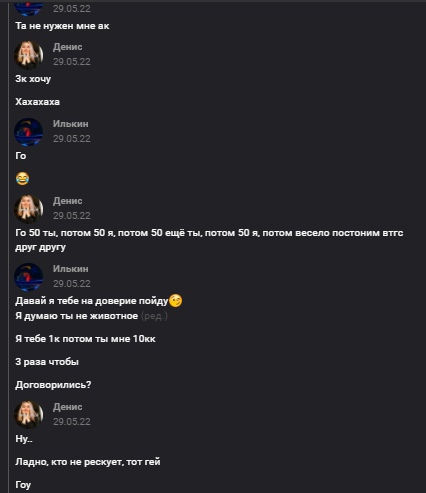Screen dimensions: 426x493
Task: Click Денис's avatar above "Го 50 ты" message
Action: (x=29, y=209)
